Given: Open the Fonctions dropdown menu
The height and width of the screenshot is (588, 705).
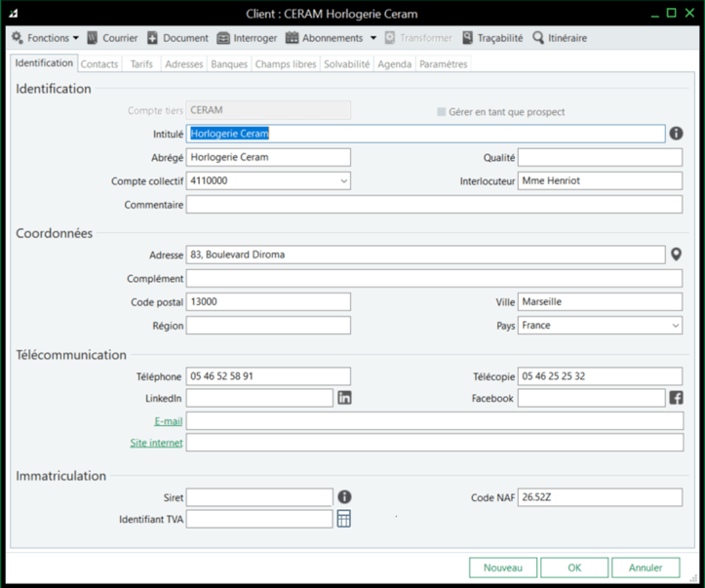Looking at the screenshot, I should pyautogui.click(x=45, y=38).
